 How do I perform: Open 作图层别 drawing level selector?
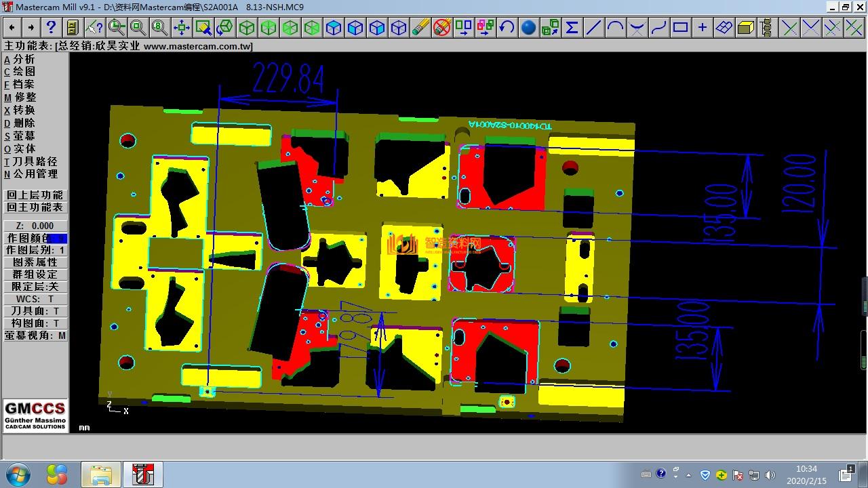point(35,250)
